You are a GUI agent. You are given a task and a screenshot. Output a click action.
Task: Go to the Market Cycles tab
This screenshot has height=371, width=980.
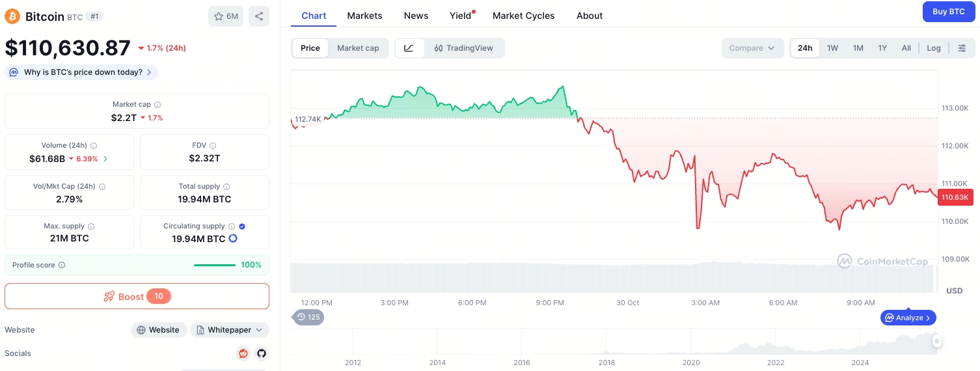(x=523, y=16)
